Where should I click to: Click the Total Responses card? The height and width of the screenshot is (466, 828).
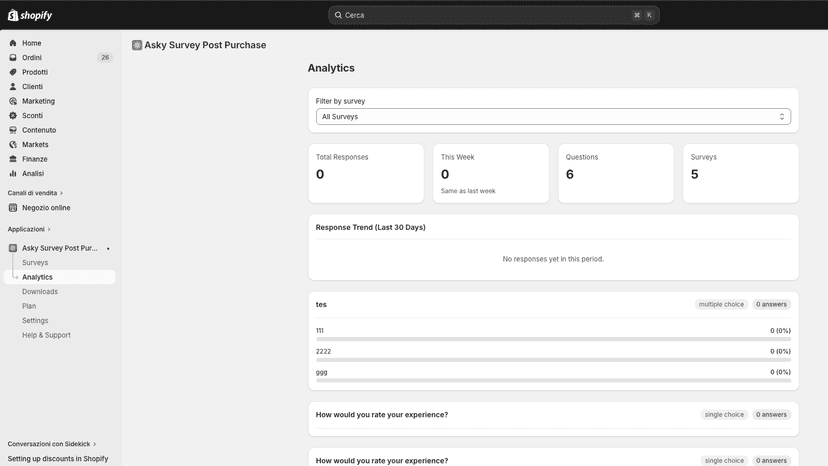(366, 173)
